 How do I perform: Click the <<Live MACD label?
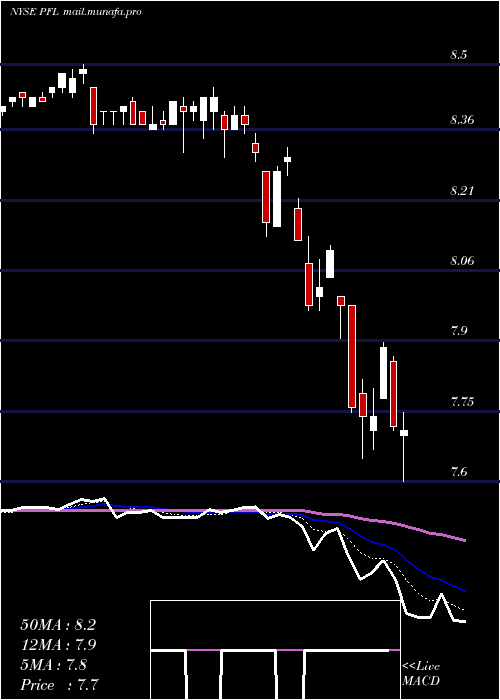[421, 673]
